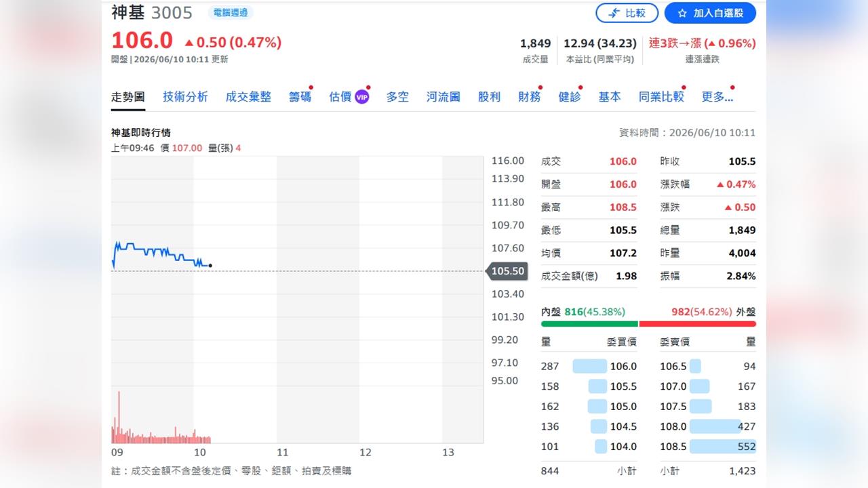868x488 pixels.
Task: Click the 資料時間 timestamp above the quote table
Action: coord(687,133)
